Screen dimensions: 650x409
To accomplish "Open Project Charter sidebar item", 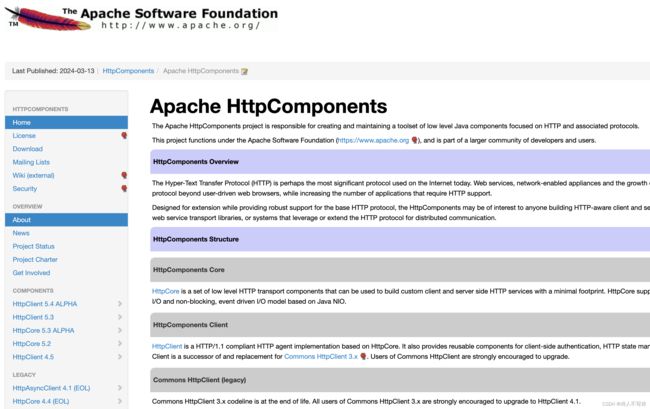I will [x=35, y=259].
